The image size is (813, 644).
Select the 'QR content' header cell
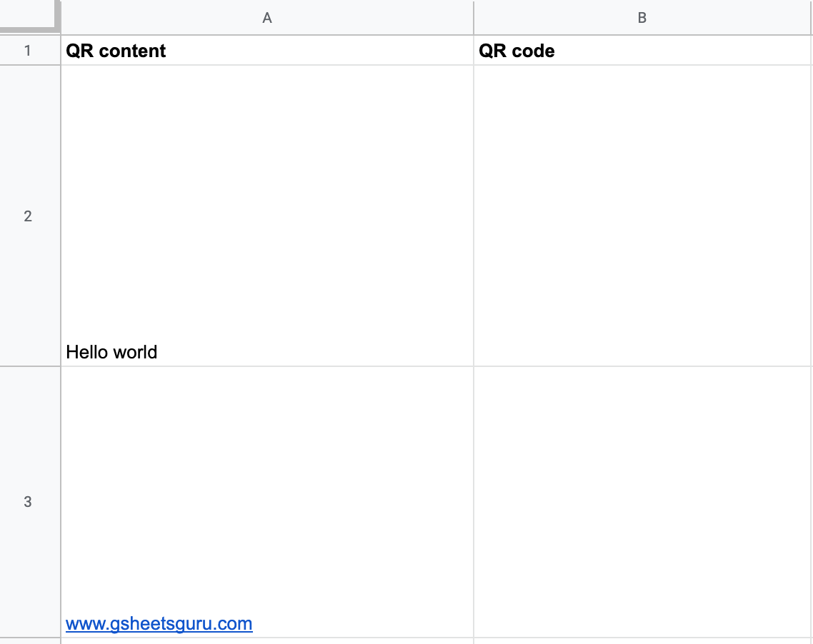[x=267, y=50]
